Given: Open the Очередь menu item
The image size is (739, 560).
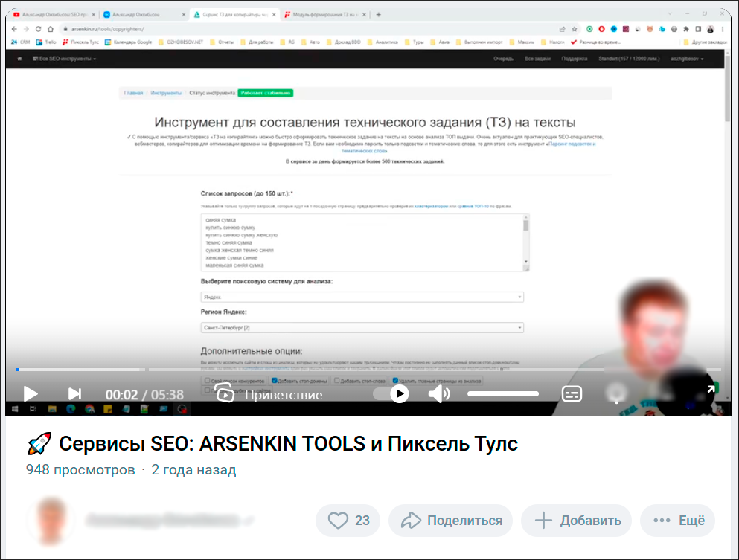Looking at the screenshot, I should [x=503, y=59].
